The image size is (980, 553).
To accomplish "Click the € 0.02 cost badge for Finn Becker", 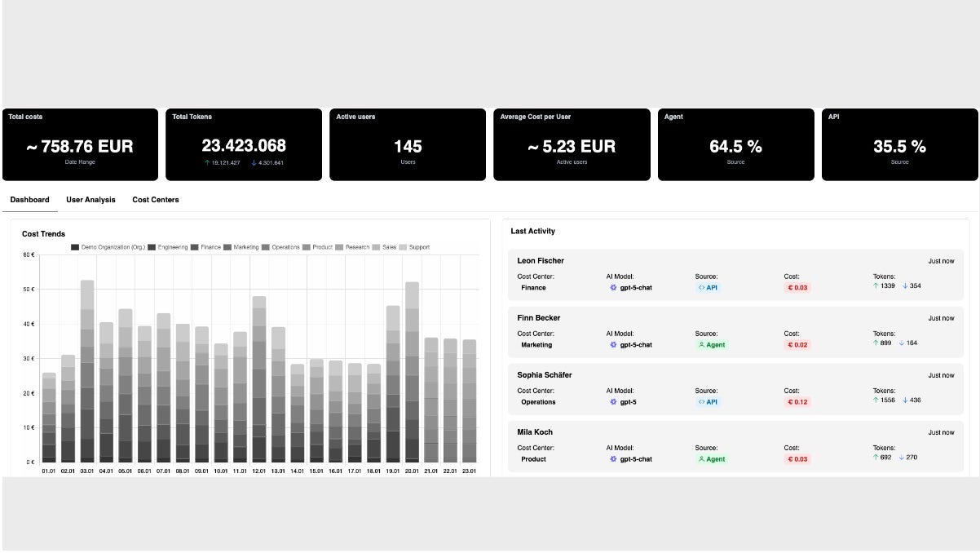I will [x=797, y=344].
